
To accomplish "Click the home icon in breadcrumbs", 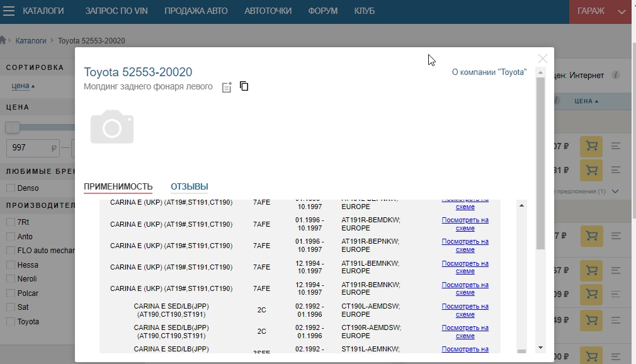I will (x=3, y=40).
